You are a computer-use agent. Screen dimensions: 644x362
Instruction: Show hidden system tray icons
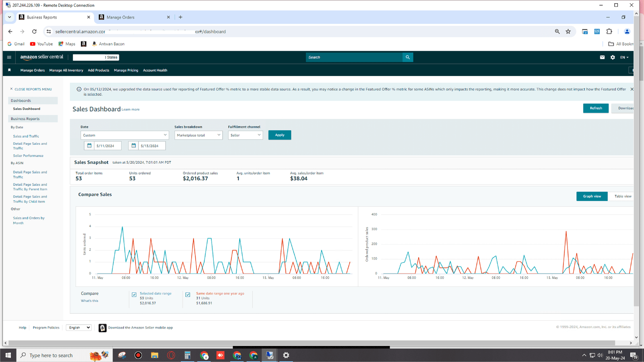(584, 355)
